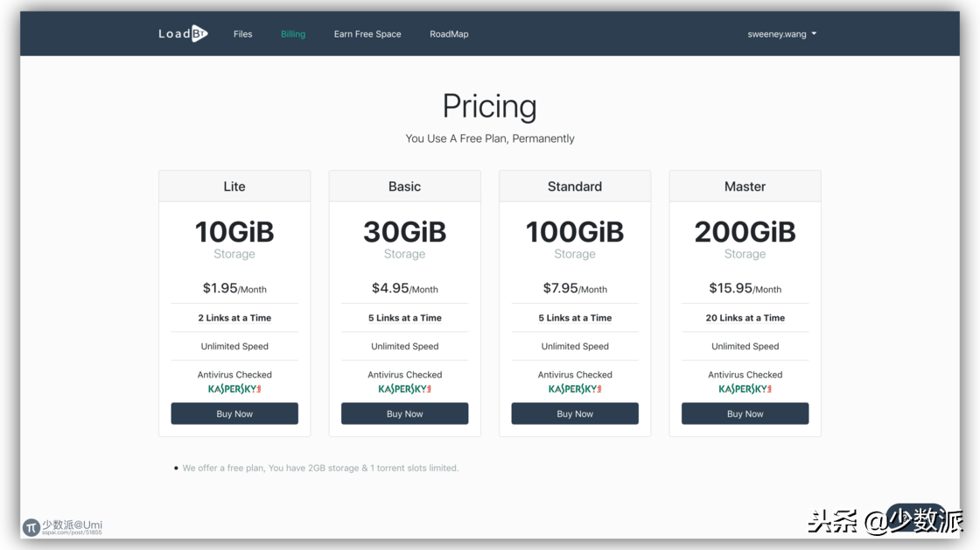The width and height of the screenshot is (980, 550).
Task: Buy the Lite 10GiB plan
Action: pyautogui.click(x=234, y=413)
